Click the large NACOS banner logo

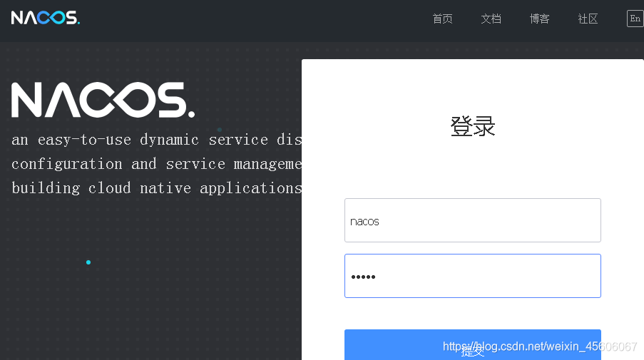point(103,100)
